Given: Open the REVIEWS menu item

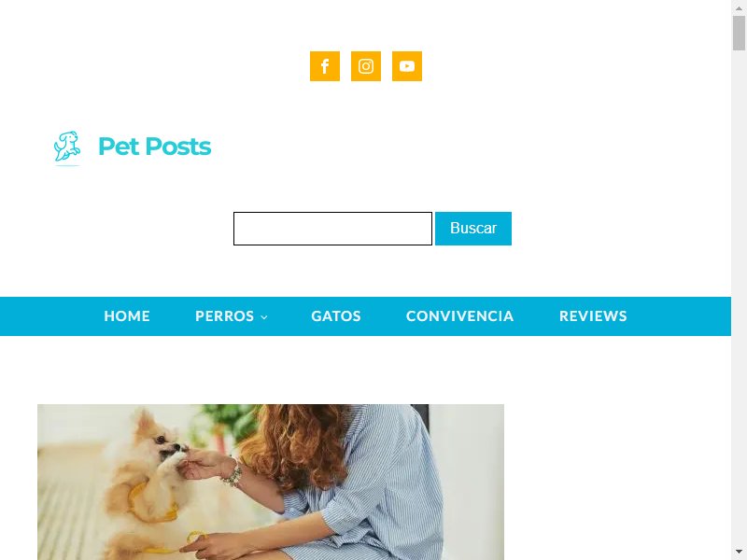Looking at the screenshot, I should point(593,316).
